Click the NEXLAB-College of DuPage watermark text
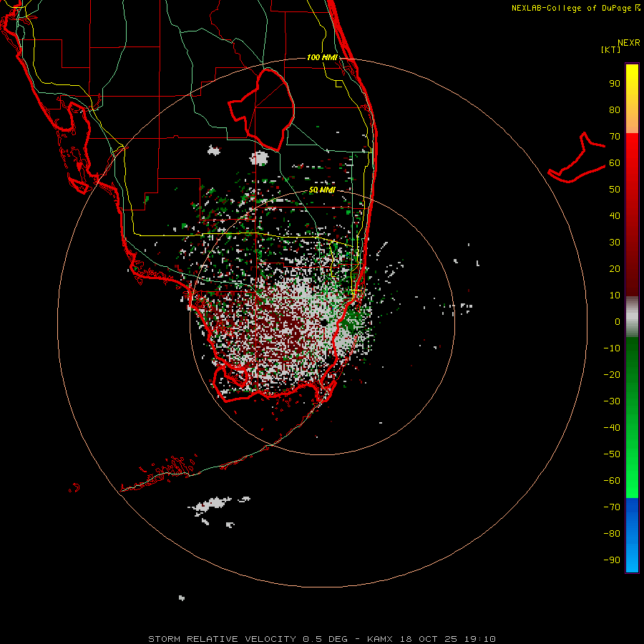 [575, 8]
